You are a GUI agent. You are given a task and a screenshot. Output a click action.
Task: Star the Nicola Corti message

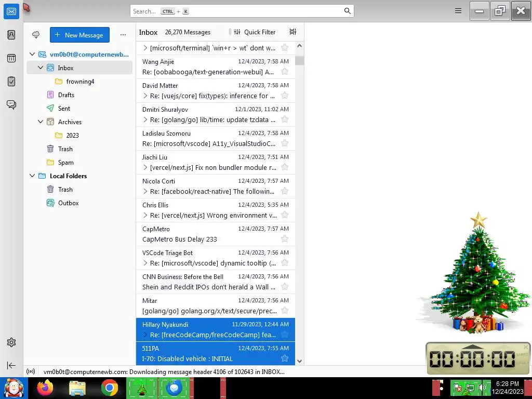click(285, 191)
